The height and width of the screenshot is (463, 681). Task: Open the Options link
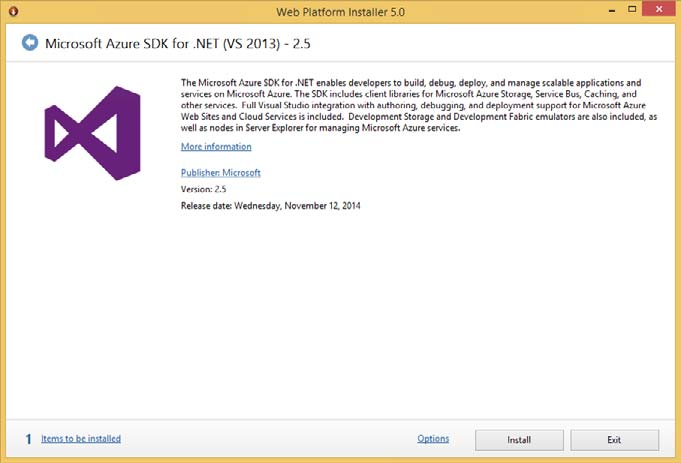(x=433, y=438)
